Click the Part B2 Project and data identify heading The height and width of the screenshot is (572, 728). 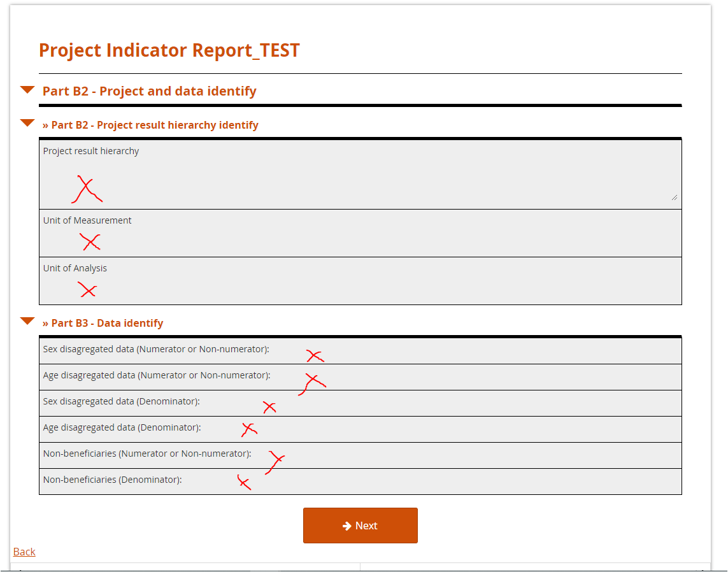coord(150,91)
